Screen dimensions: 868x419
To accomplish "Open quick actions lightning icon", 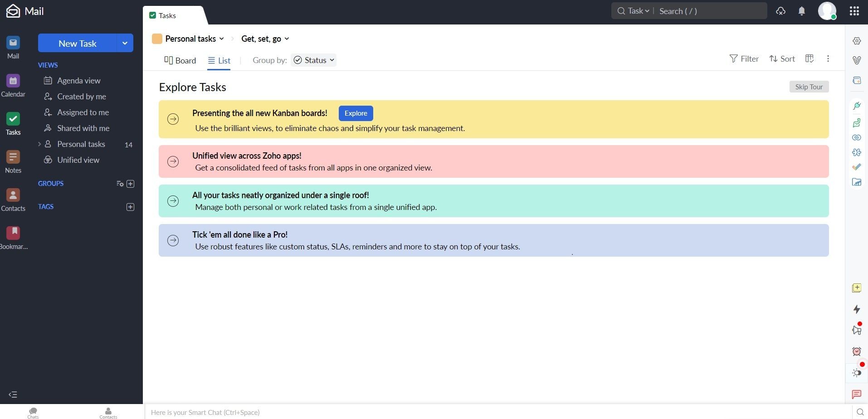I will point(857,309).
